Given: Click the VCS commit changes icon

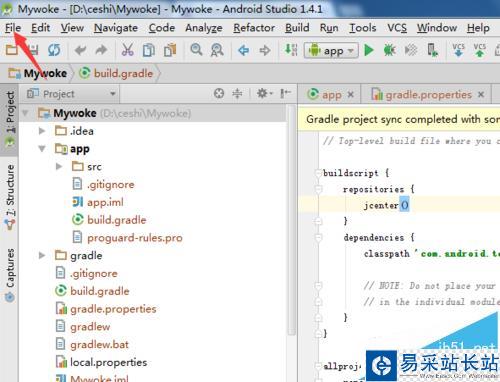Looking at the screenshot, I should [480, 50].
